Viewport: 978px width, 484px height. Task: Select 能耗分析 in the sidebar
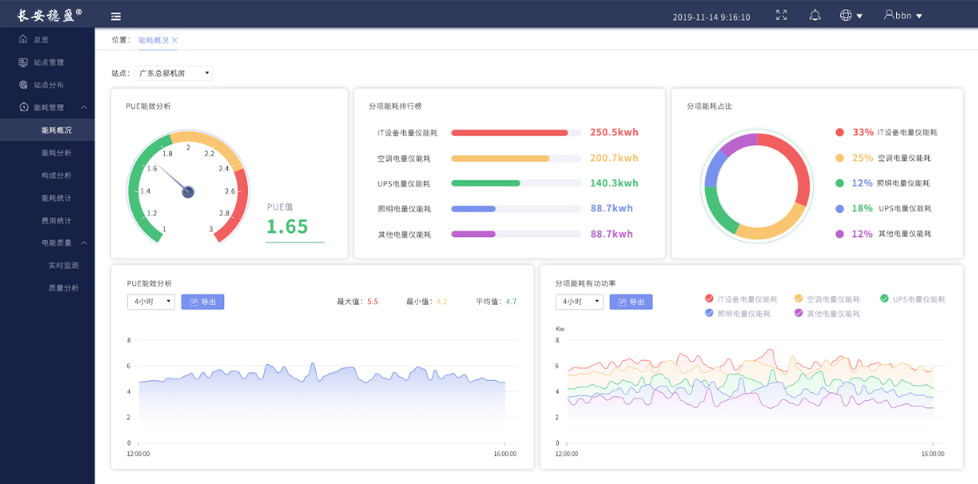click(x=56, y=153)
